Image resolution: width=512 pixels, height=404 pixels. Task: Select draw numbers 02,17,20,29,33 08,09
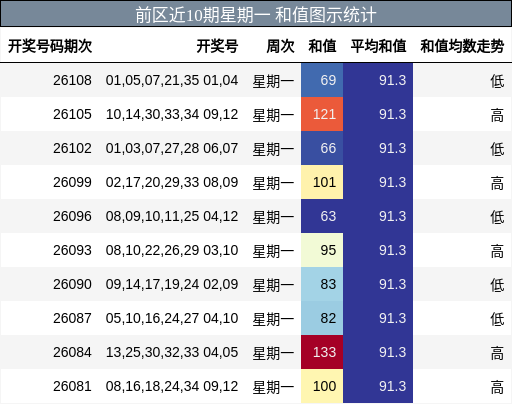pyautogui.click(x=172, y=182)
